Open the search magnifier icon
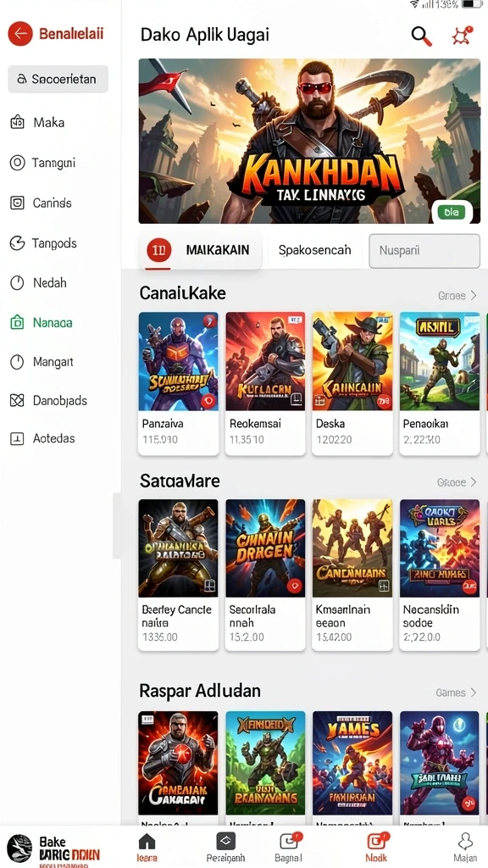The width and height of the screenshot is (488, 868). (x=421, y=36)
